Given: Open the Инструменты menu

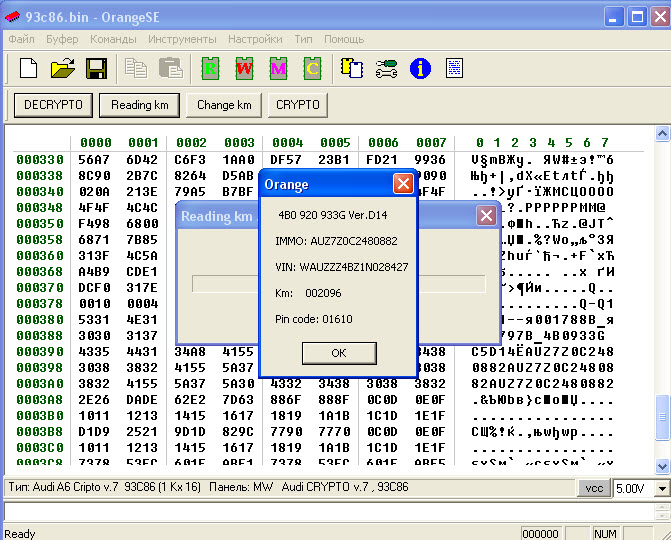Looking at the screenshot, I should coord(181,39).
